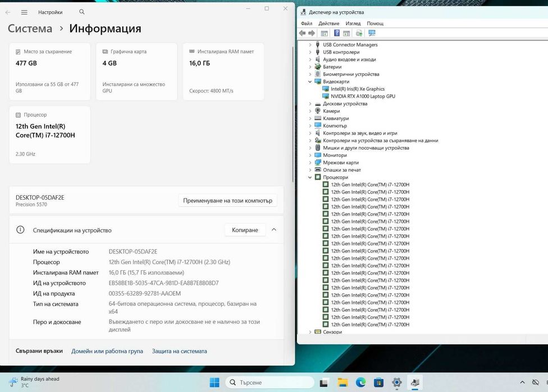Expand the Аудио входове и изходи node
Image resolution: width=548 pixels, height=392 pixels.
point(310,59)
